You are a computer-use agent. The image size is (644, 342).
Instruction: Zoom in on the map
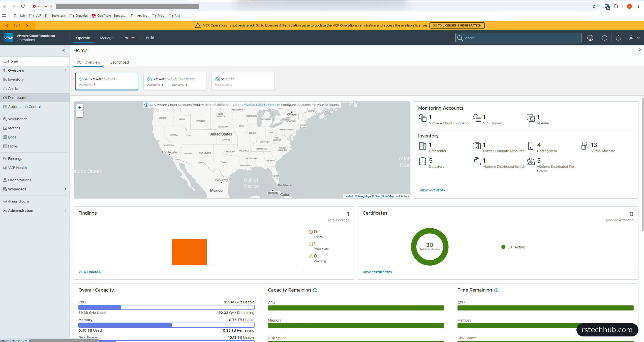[x=80, y=107]
